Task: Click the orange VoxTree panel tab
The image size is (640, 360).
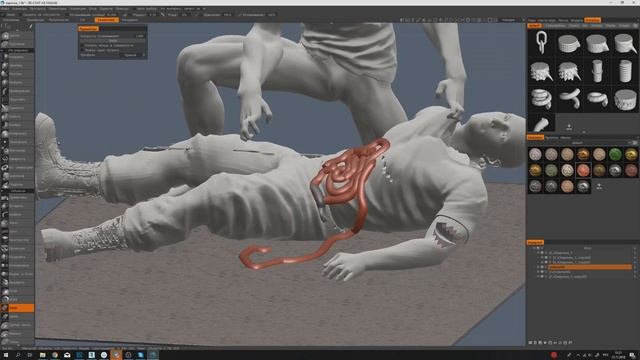Action: pyautogui.click(x=535, y=242)
